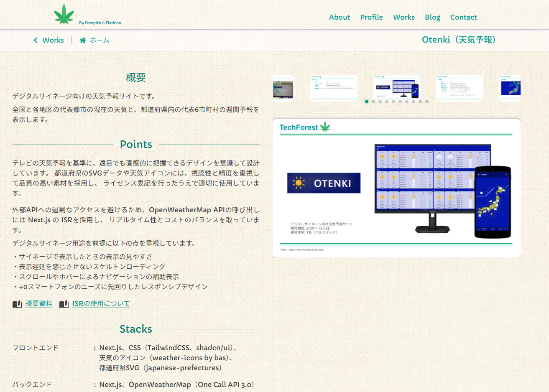Click the green leaf site logo

(64, 14)
